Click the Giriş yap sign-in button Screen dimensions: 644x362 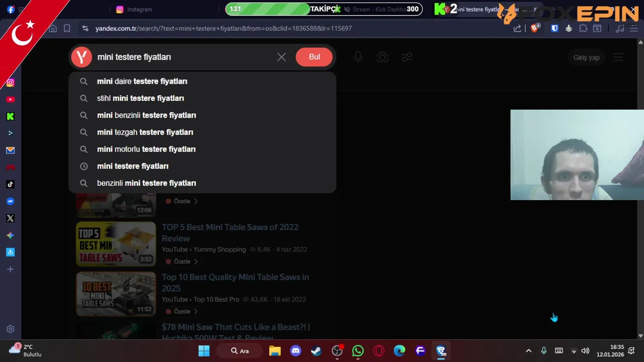coord(586,57)
